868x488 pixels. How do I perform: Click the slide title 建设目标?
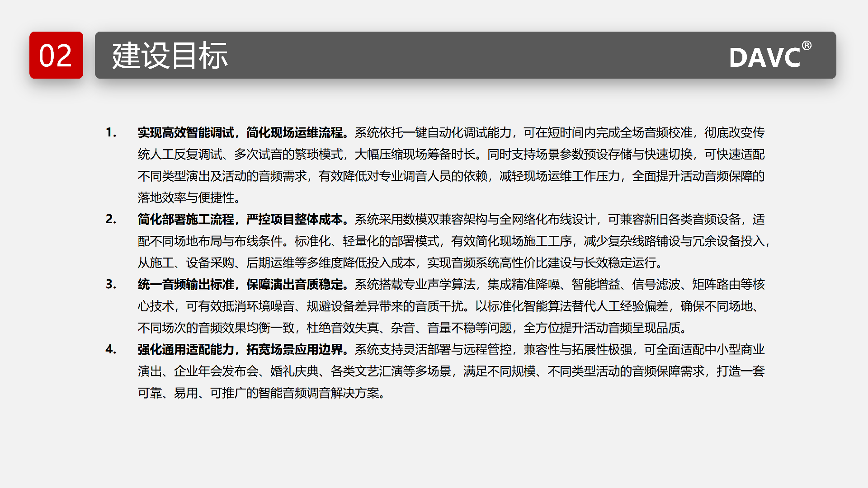170,56
